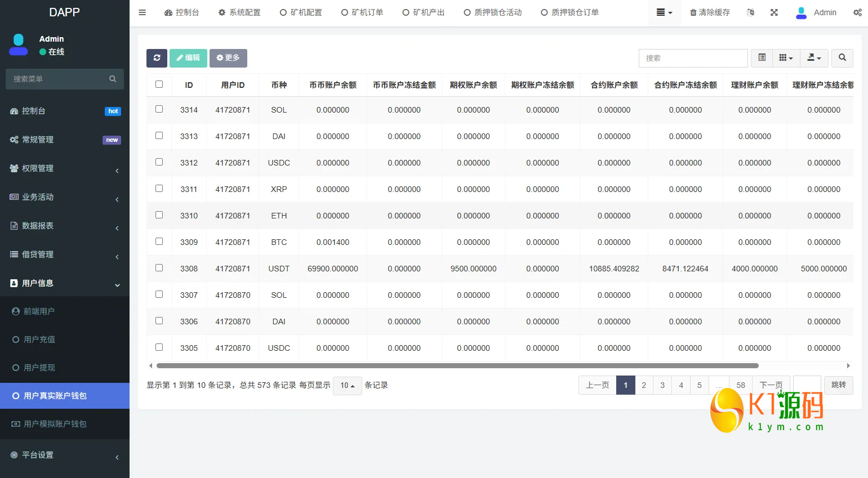This screenshot has height=478, width=868.
Task: Open 前端用户 submenu item
Action: (x=65, y=311)
